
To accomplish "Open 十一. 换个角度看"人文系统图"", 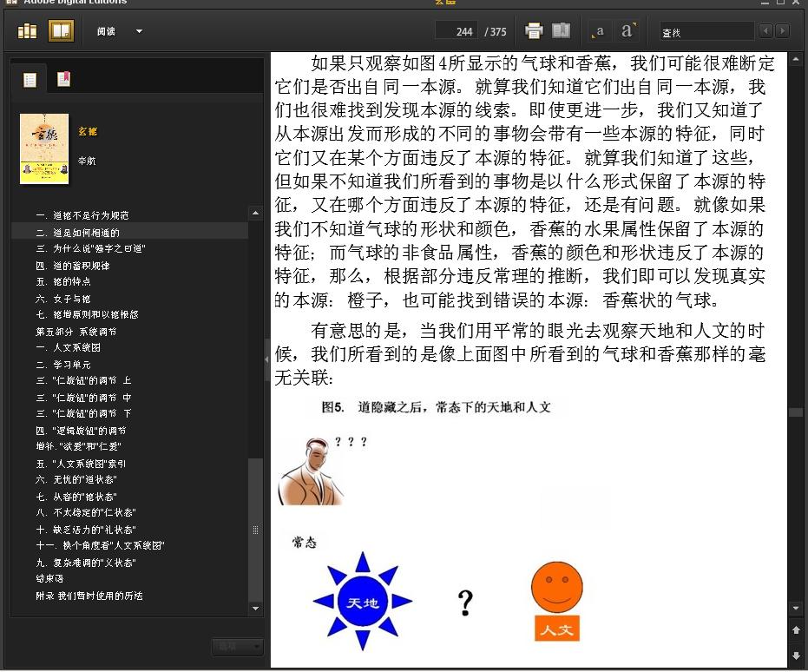I will click(x=100, y=545).
